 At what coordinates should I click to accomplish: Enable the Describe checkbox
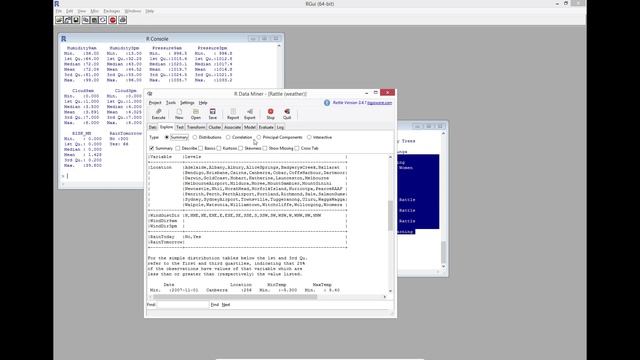point(178,148)
